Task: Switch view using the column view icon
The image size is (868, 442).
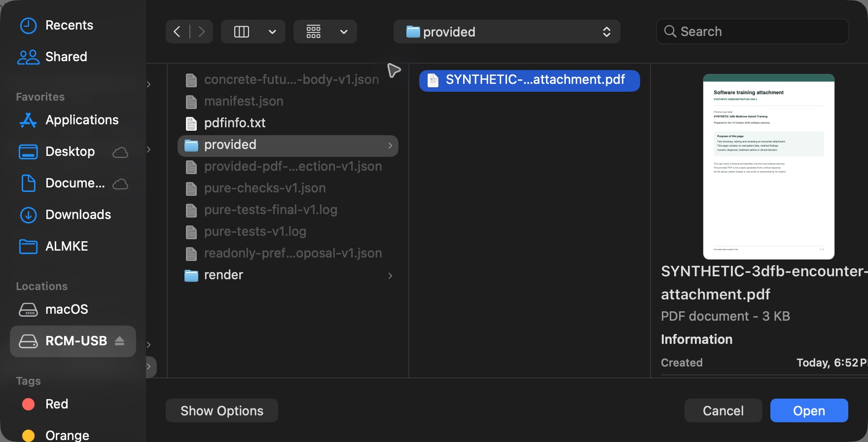Action: pos(242,32)
